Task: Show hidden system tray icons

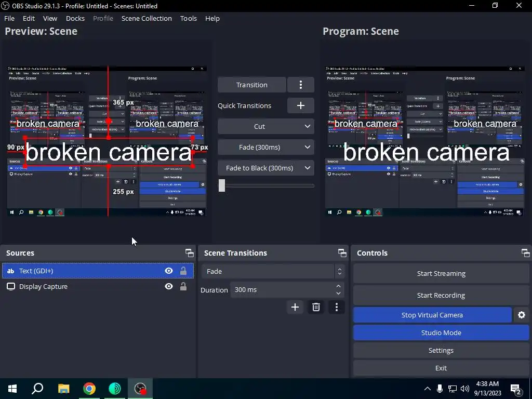Action: [428, 389]
